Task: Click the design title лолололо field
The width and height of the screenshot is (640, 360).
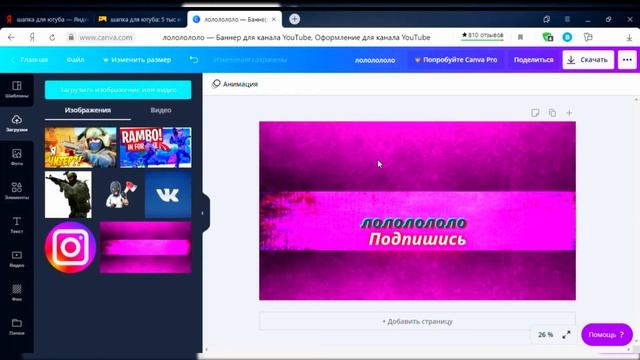Action: pyautogui.click(x=375, y=60)
